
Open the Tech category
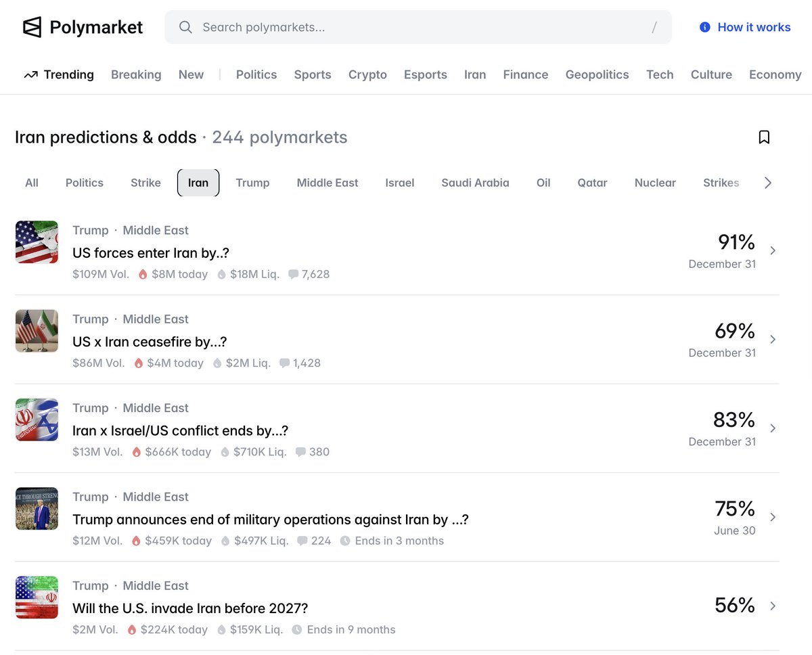click(x=660, y=74)
